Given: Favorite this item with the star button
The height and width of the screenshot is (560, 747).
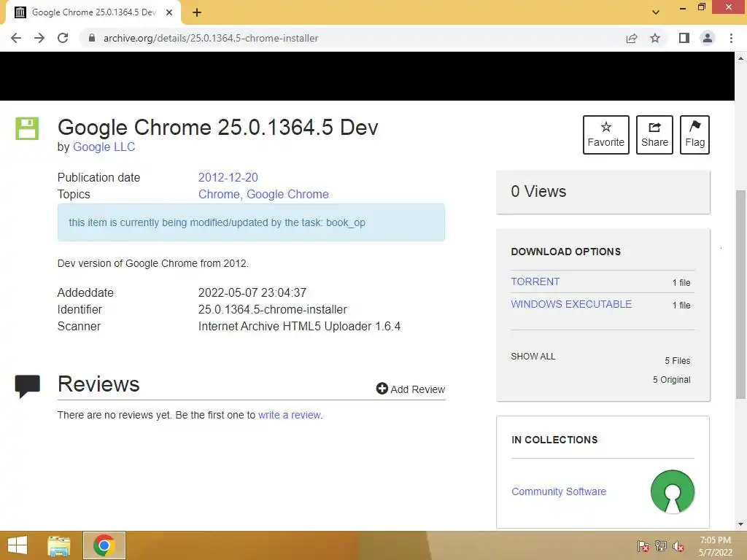Looking at the screenshot, I should (x=606, y=135).
